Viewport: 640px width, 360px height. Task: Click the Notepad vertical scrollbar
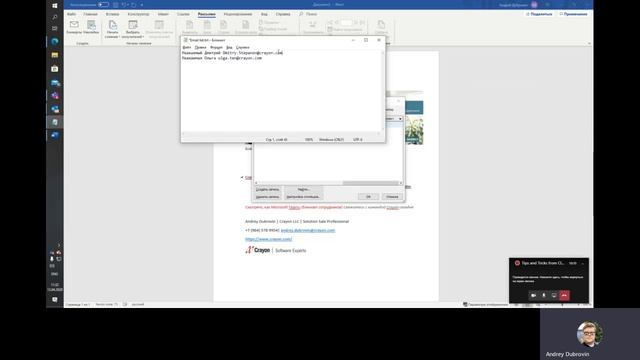pyautogui.click(x=382, y=91)
